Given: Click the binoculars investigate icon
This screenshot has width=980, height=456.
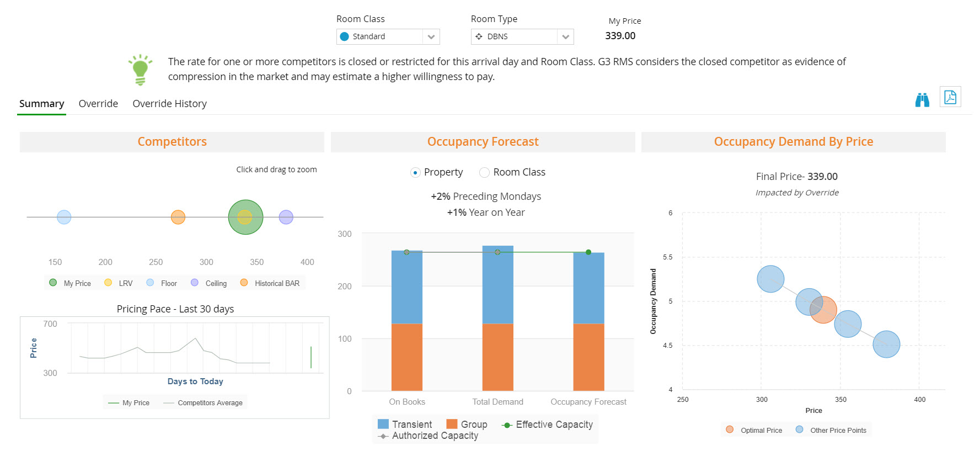Looking at the screenshot, I should coord(922,100).
